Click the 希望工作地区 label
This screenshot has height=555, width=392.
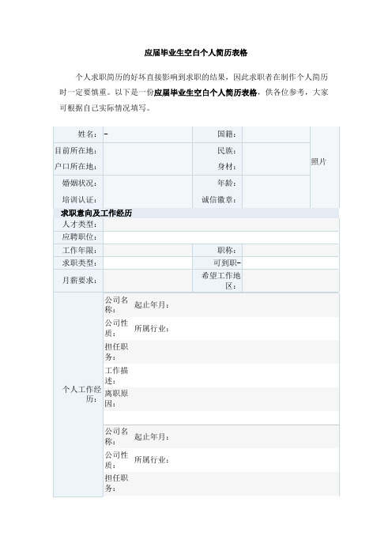coord(221,281)
